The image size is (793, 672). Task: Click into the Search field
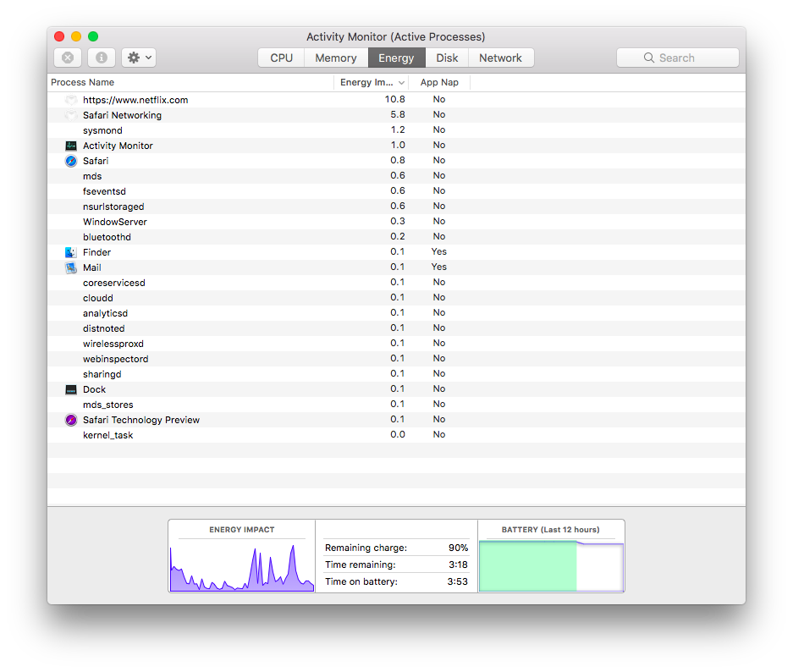tap(678, 58)
